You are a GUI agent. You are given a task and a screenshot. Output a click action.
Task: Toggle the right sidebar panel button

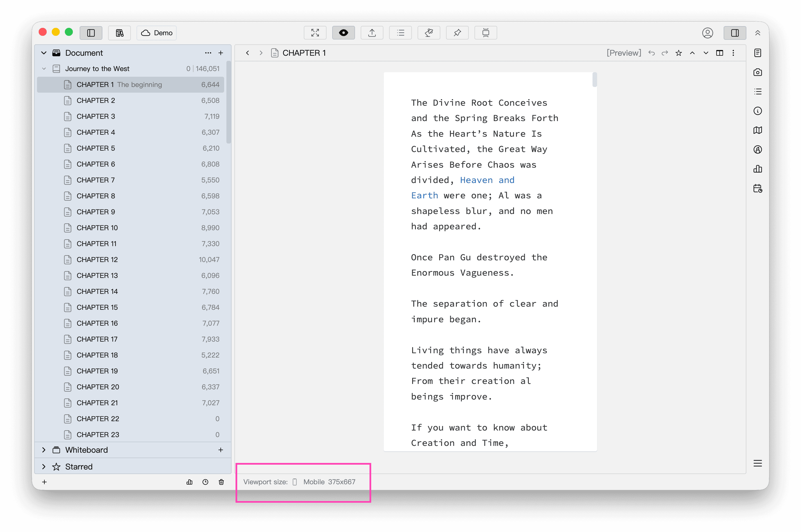pyautogui.click(x=735, y=33)
